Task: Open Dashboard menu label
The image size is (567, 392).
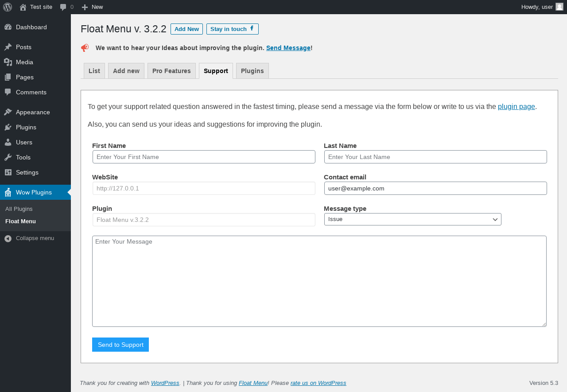Action: [x=31, y=27]
